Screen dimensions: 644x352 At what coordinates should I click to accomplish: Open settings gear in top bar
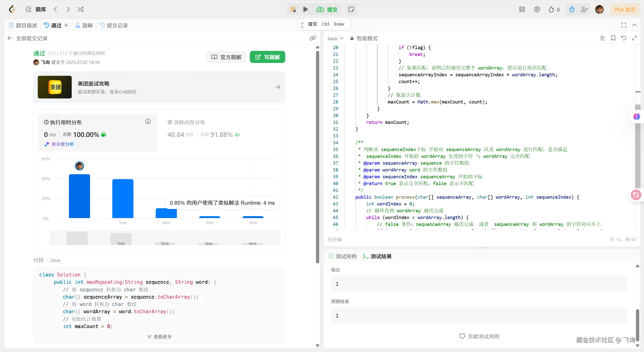tap(537, 10)
